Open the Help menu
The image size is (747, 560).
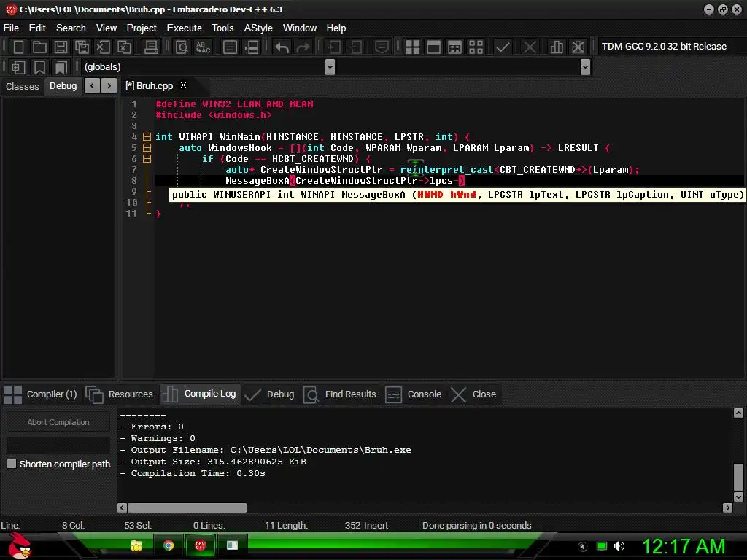336,28
